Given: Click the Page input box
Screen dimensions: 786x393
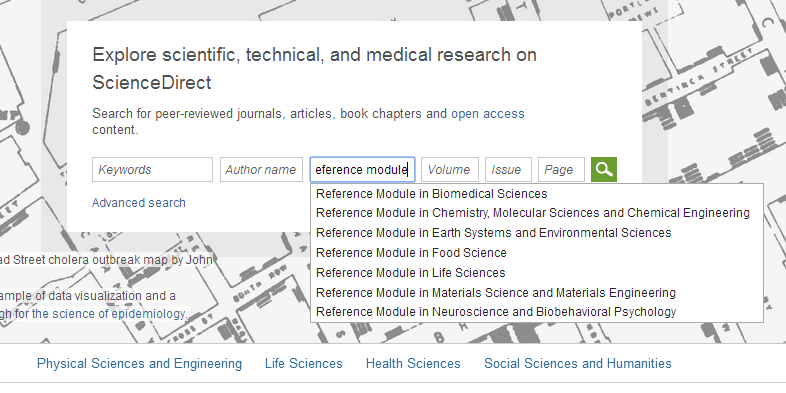Looking at the screenshot, I should coord(561,169).
